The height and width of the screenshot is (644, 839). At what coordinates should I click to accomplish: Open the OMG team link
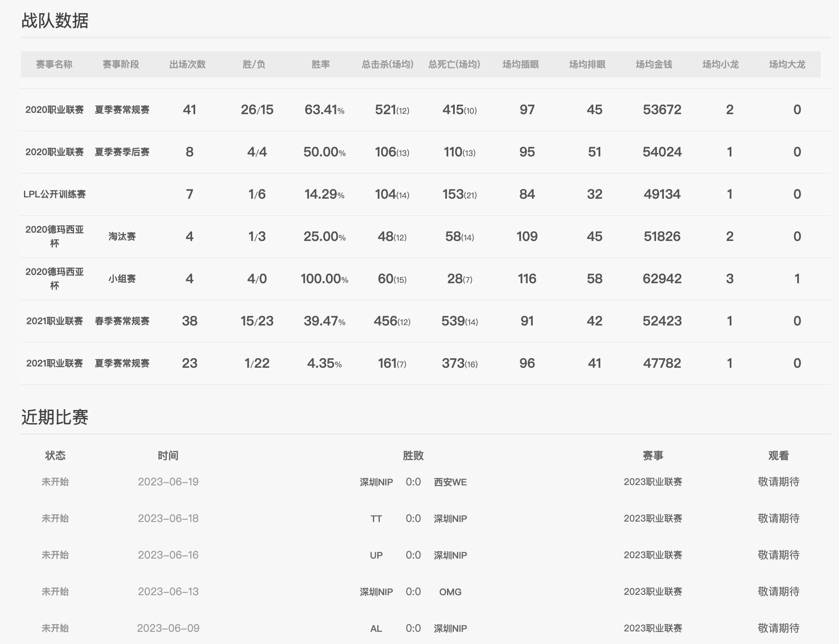(450, 592)
